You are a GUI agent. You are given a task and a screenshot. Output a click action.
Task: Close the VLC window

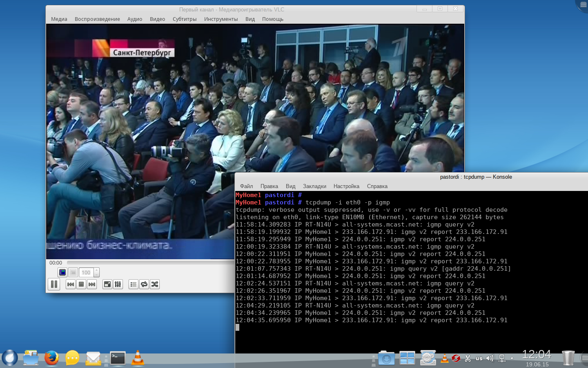pyautogui.click(x=455, y=9)
